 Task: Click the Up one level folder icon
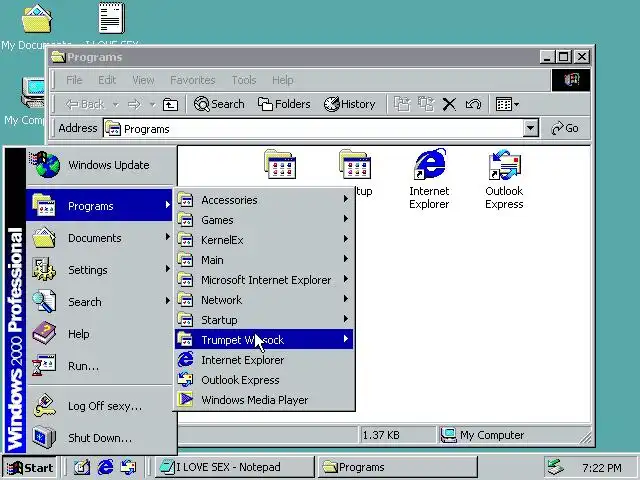point(170,105)
